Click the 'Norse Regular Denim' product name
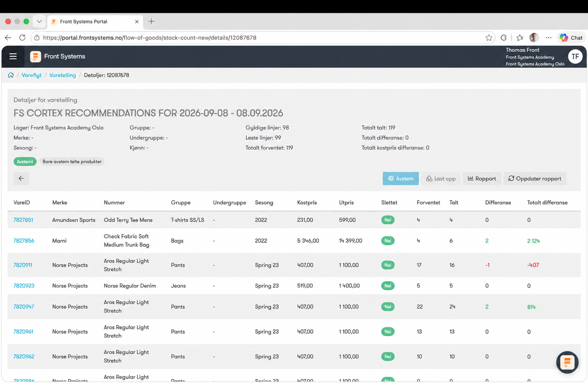This screenshot has height=383, width=588. point(130,286)
